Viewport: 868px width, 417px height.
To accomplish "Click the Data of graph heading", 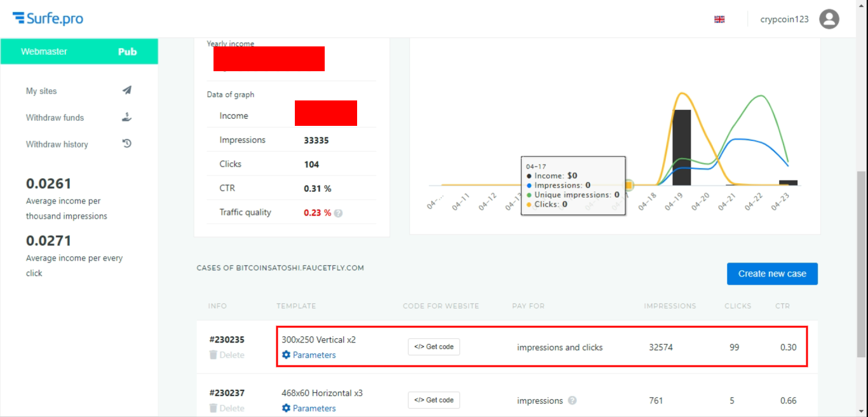I will (x=231, y=95).
